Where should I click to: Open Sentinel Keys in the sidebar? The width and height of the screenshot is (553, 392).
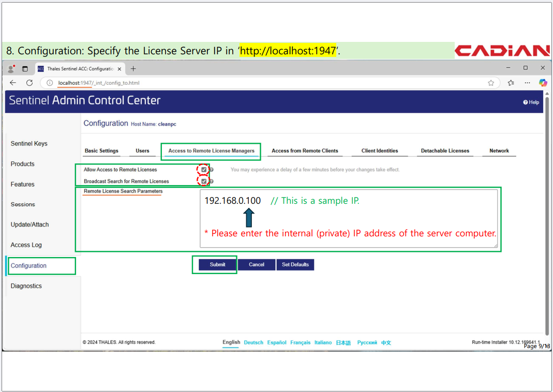click(x=29, y=144)
